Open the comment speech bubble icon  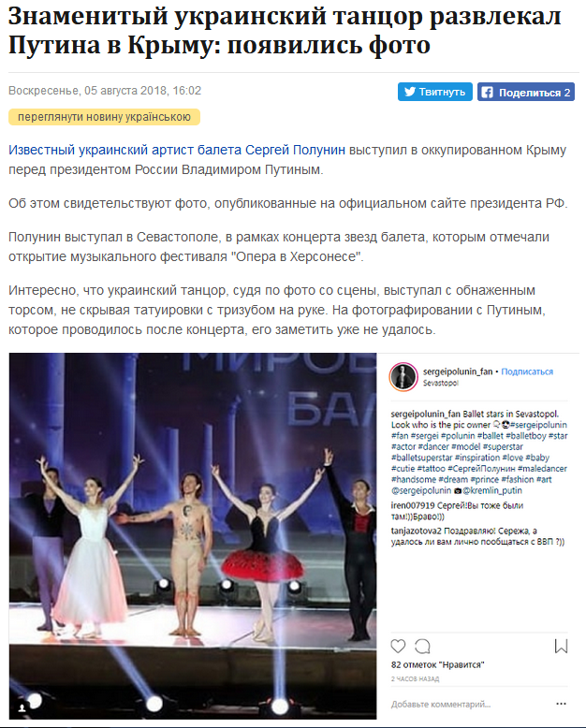point(422,646)
